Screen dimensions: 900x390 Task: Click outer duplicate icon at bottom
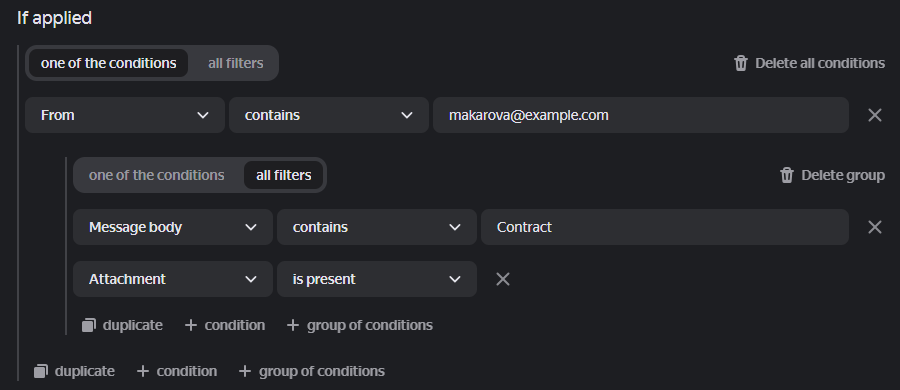pyautogui.click(x=40, y=372)
